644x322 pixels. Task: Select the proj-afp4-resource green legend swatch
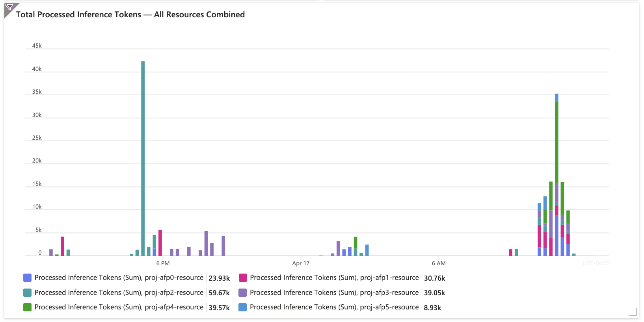27,307
